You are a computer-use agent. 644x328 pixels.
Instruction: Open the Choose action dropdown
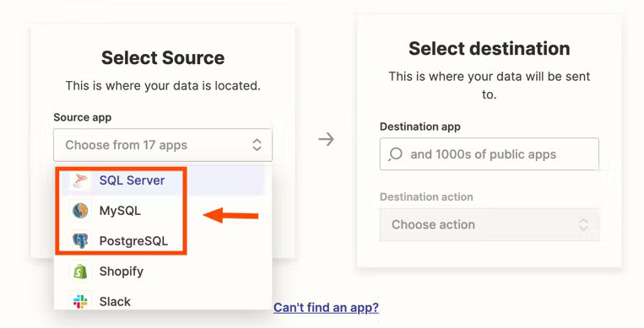tap(490, 224)
